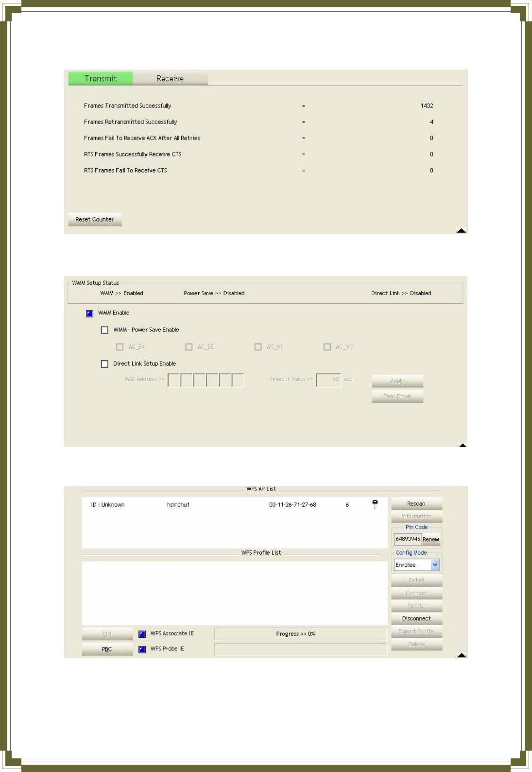Collapse the Transmit statistics panel arrow
Screen dimensions: 532x772
[x=462, y=230]
